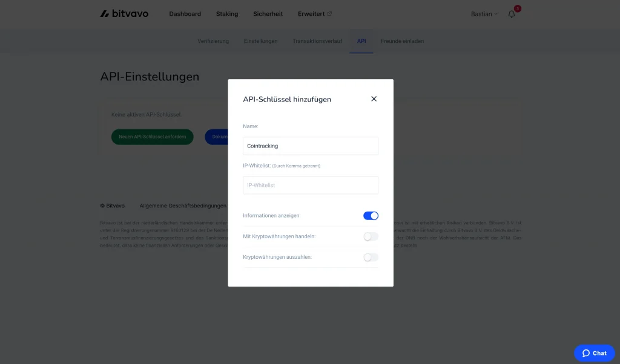
Task: Open the notifications bell
Action: point(512,14)
